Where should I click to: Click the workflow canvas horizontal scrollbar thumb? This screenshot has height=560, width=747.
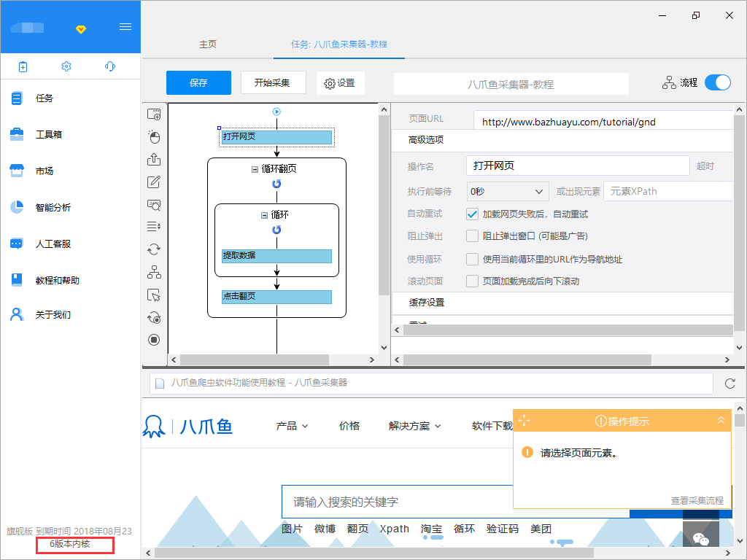pyautogui.click(x=254, y=360)
